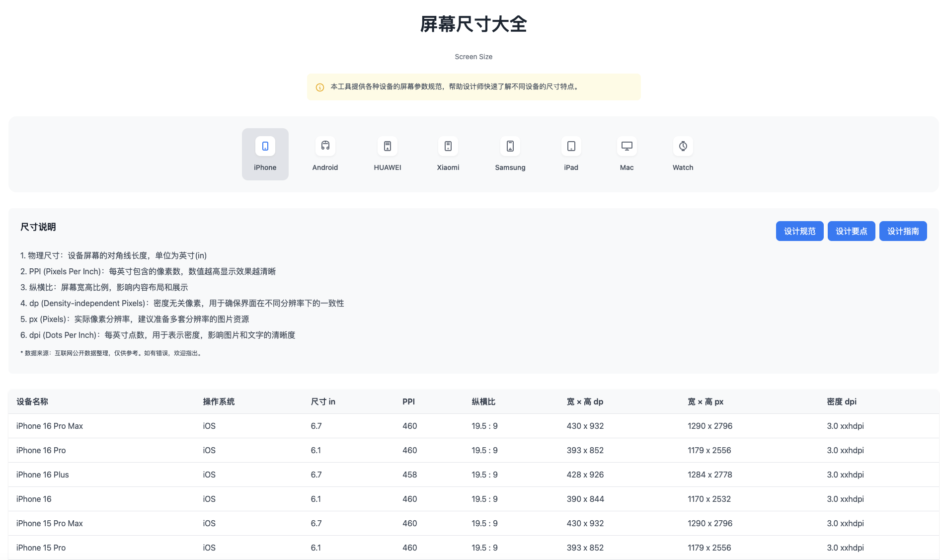Click the 宽 × 高 px column header

coord(705,401)
